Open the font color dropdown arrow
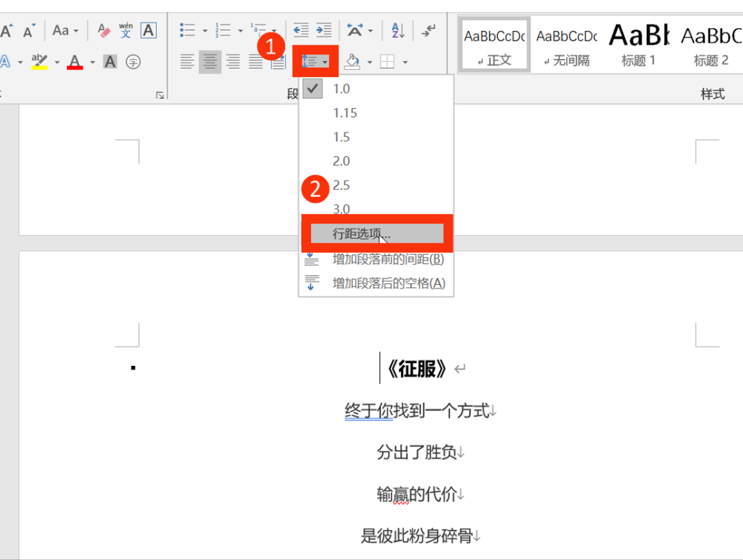Screen dimensions: 743x560 pyautogui.click(x=92, y=62)
